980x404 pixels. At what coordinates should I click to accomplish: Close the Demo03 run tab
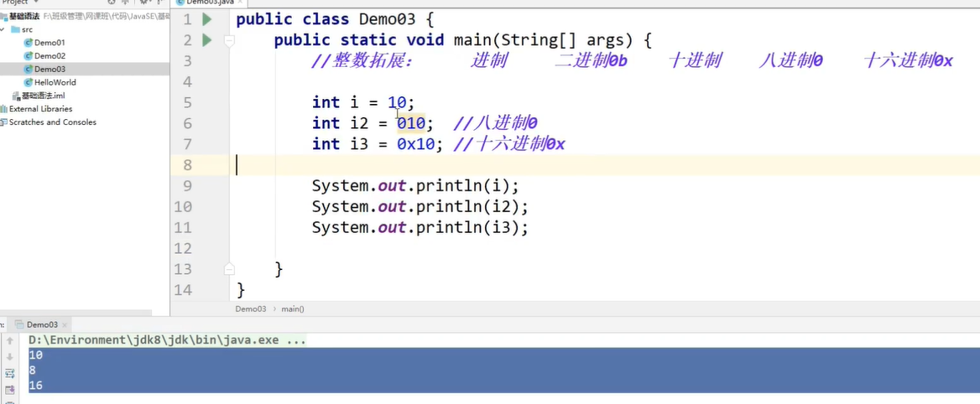click(65, 324)
